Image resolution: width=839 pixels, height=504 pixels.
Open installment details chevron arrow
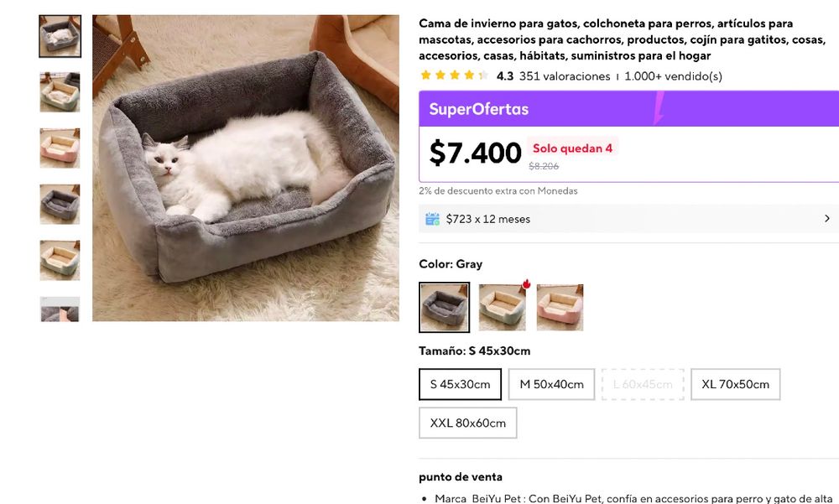[x=827, y=218]
